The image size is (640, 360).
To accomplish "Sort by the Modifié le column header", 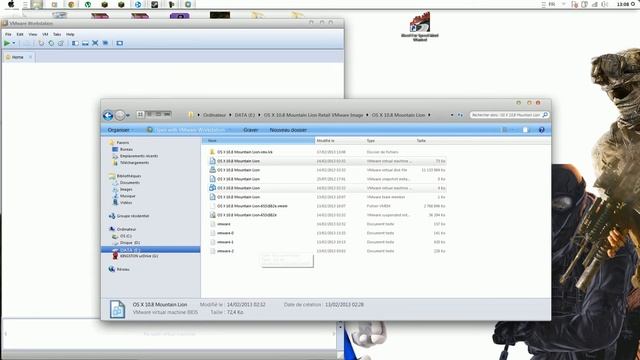I will pos(340,141).
